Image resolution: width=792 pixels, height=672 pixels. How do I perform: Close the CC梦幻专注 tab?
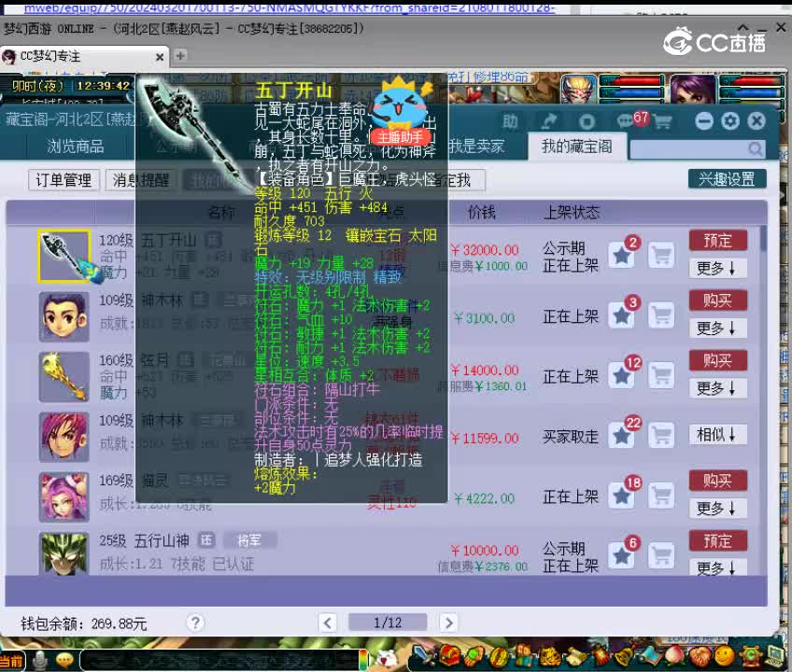click(160, 57)
